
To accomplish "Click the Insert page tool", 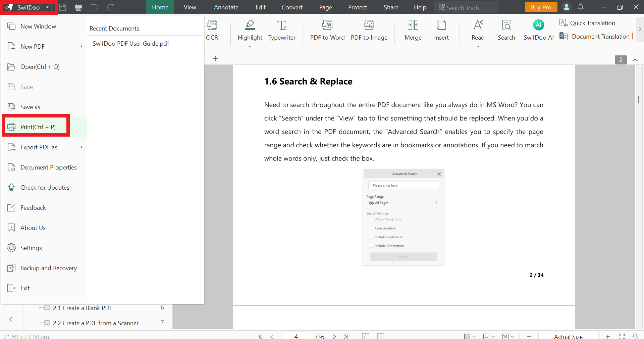I will [x=441, y=30].
